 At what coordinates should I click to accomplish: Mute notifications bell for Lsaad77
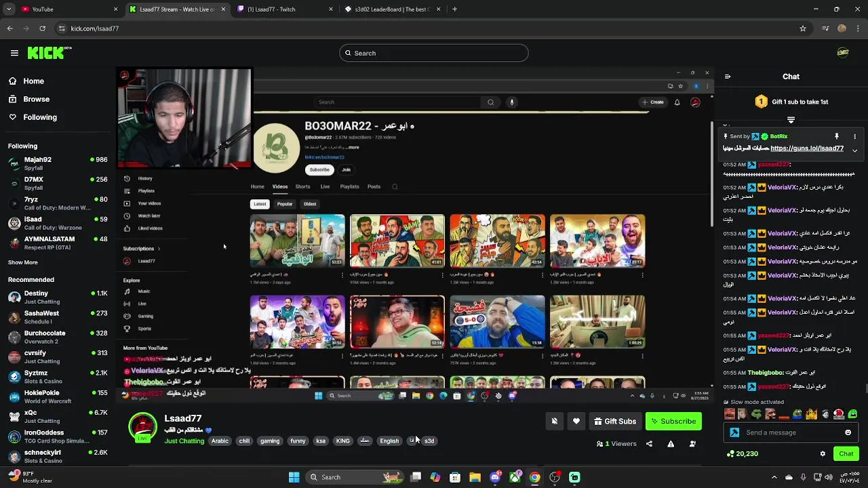pyautogui.click(x=554, y=422)
